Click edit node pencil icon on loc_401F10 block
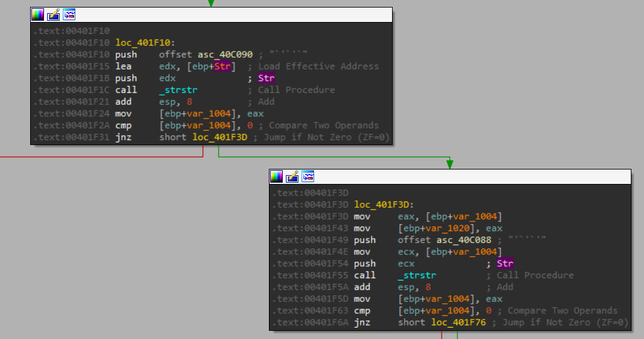 [x=53, y=14]
